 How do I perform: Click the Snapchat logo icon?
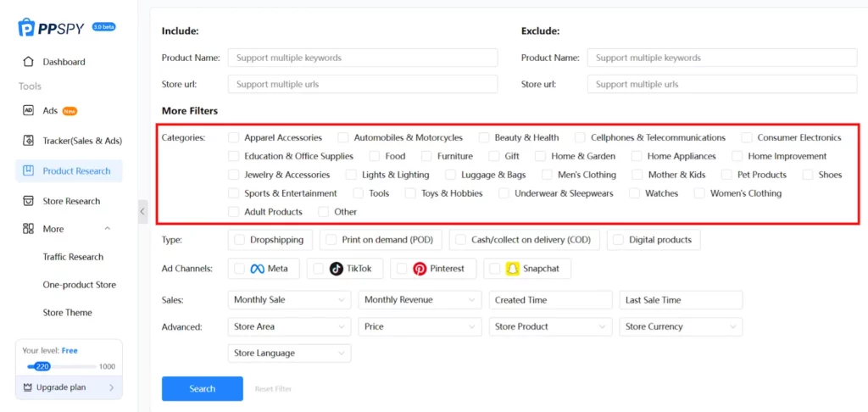[x=513, y=269]
